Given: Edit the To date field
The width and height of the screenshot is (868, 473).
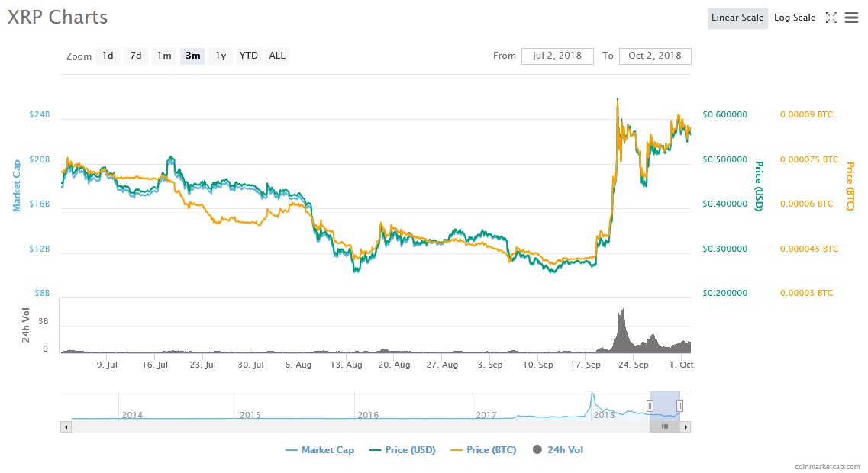Looking at the screenshot, I should point(655,56).
